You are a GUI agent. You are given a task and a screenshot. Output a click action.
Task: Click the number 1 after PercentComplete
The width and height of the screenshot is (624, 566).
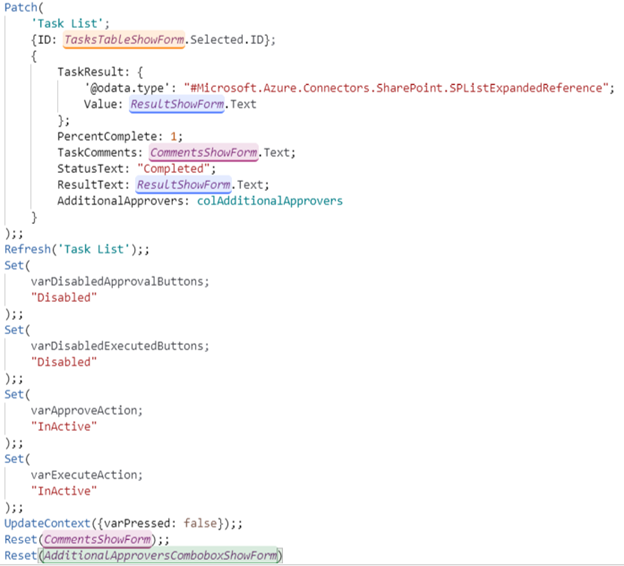(x=174, y=136)
